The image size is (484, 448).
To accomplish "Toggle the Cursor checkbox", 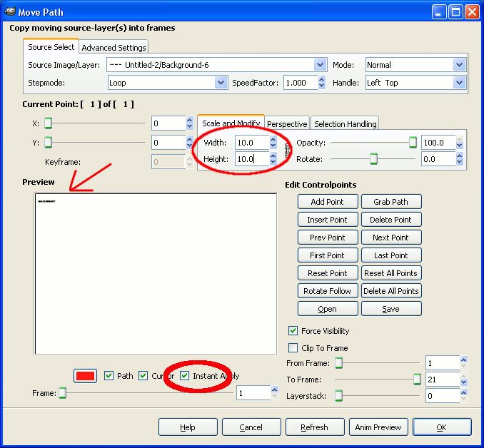I will (143, 375).
